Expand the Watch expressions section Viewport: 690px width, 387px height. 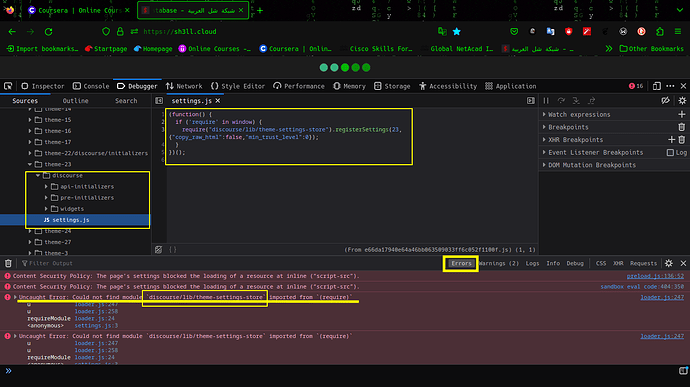[544, 114]
